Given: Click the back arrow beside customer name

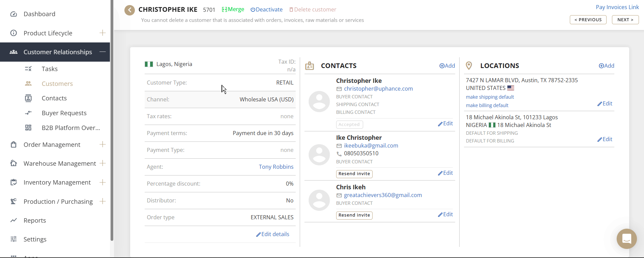Looking at the screenshot, I should click(x=129, y=10).
